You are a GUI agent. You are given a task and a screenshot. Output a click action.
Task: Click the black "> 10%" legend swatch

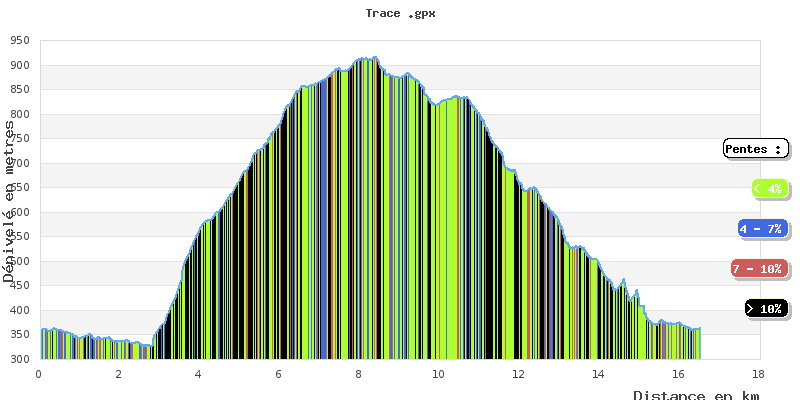(x=766, y=308)
